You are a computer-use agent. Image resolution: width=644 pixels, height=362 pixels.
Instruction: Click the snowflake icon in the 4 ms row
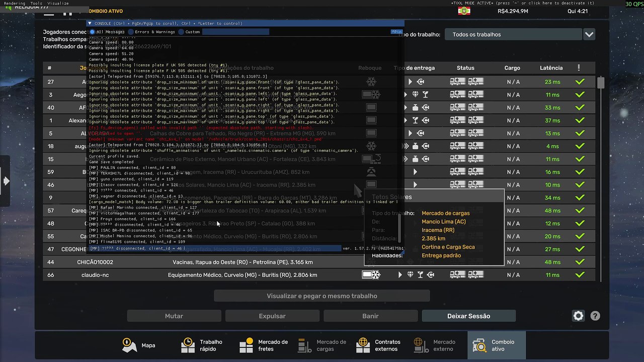tap(371, 146)
